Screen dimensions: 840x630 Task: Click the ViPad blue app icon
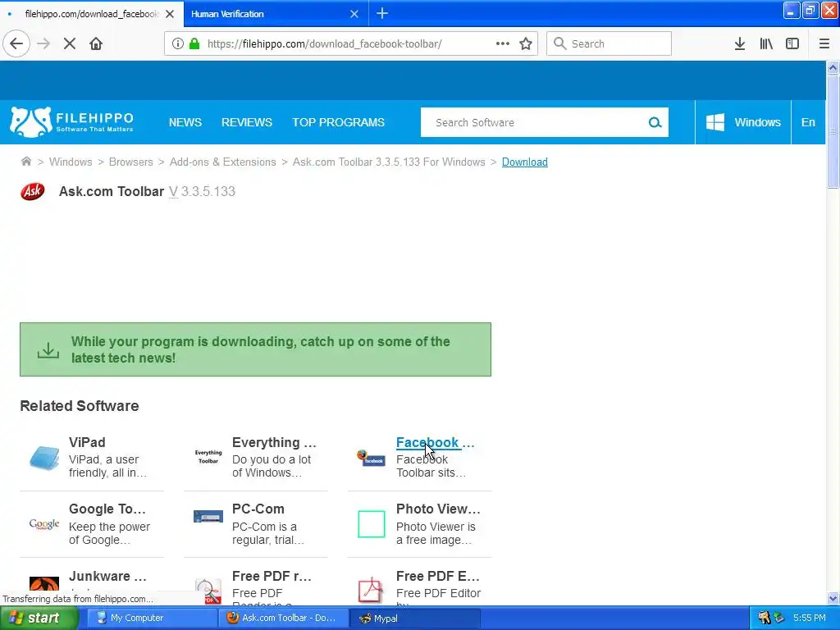point(44,458)
